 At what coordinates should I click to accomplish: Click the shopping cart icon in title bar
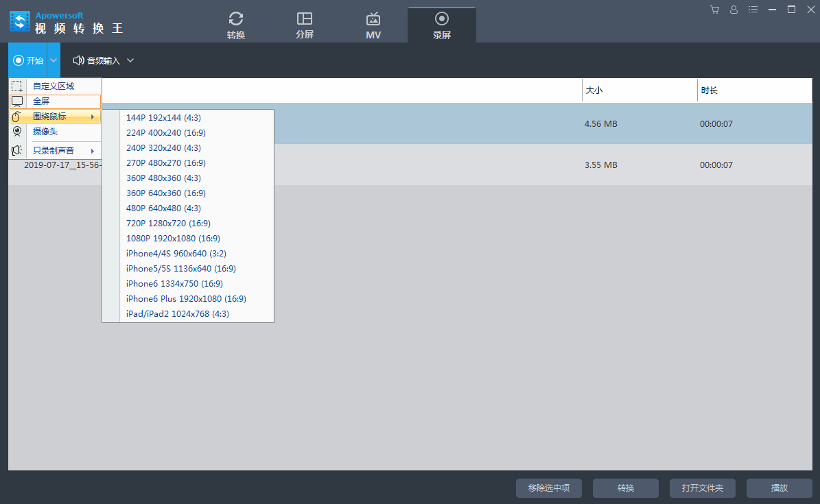tap(714, 10)
